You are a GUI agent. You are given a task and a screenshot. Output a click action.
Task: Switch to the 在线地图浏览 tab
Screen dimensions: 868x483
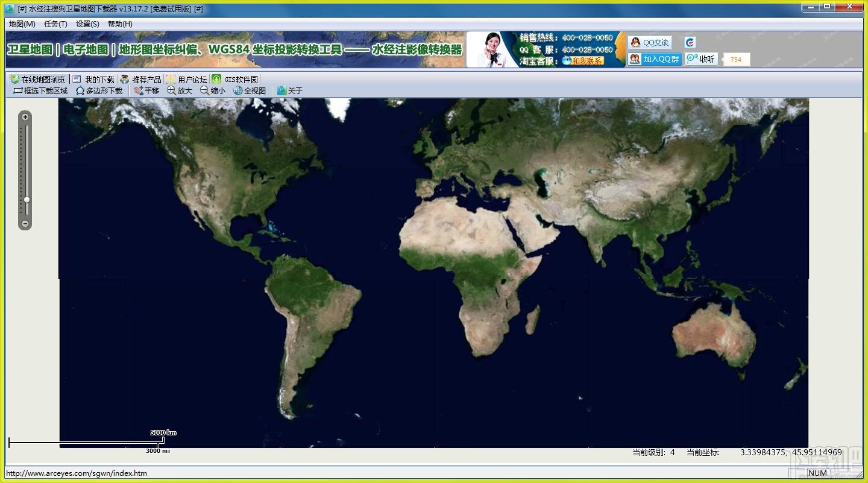point(38,79)
